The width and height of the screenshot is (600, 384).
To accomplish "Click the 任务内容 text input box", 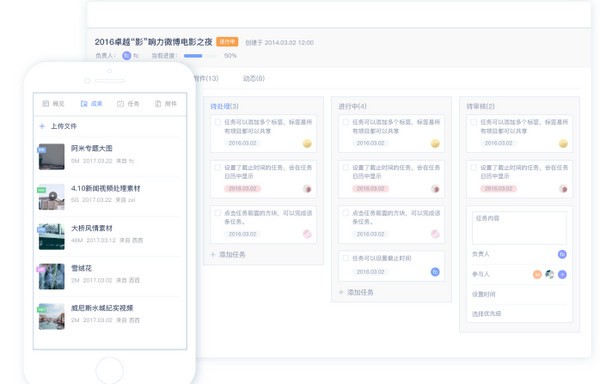I will 519,228.
